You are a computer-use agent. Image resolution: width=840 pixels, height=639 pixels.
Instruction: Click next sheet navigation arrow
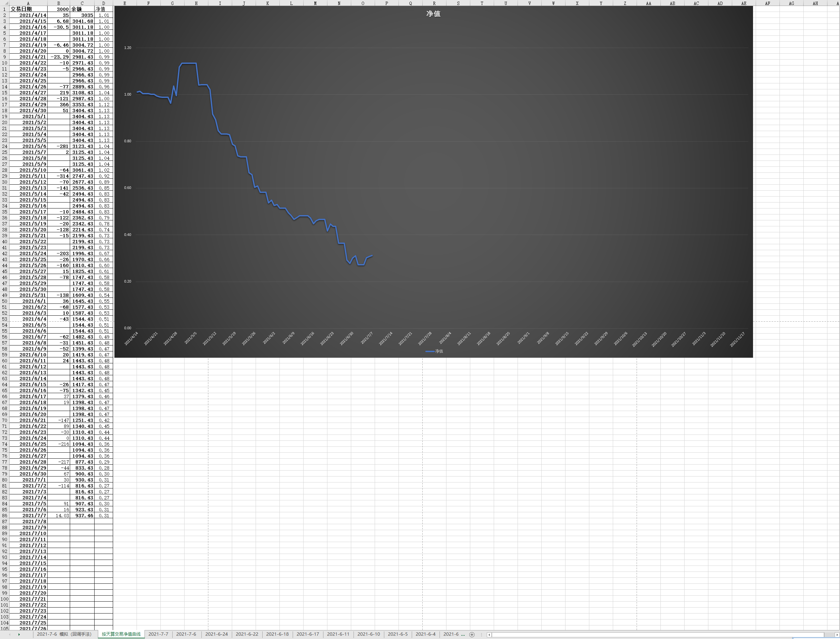coord(19,634)
